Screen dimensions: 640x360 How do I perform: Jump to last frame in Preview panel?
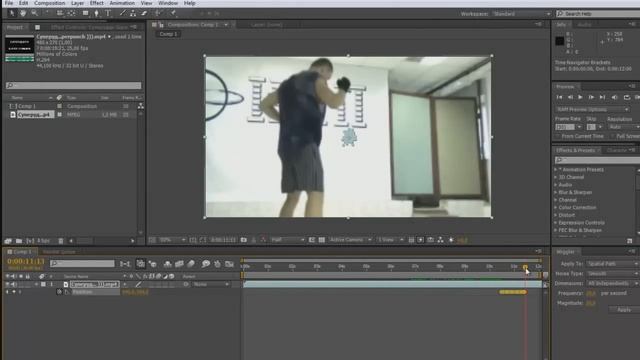point(602,97)
